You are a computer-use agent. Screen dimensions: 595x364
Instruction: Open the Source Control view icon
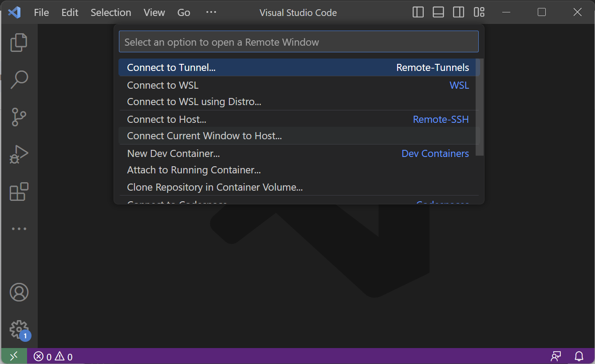point(19,117)
